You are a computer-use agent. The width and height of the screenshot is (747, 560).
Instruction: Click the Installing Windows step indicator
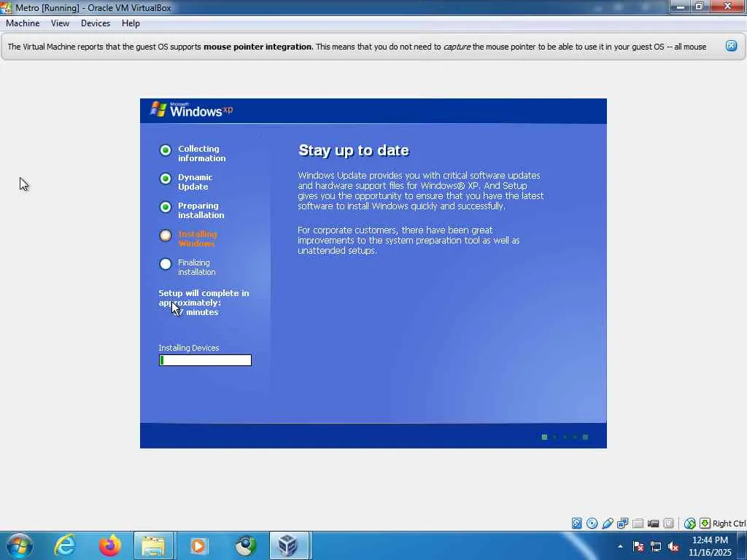(x=166, y=236)
